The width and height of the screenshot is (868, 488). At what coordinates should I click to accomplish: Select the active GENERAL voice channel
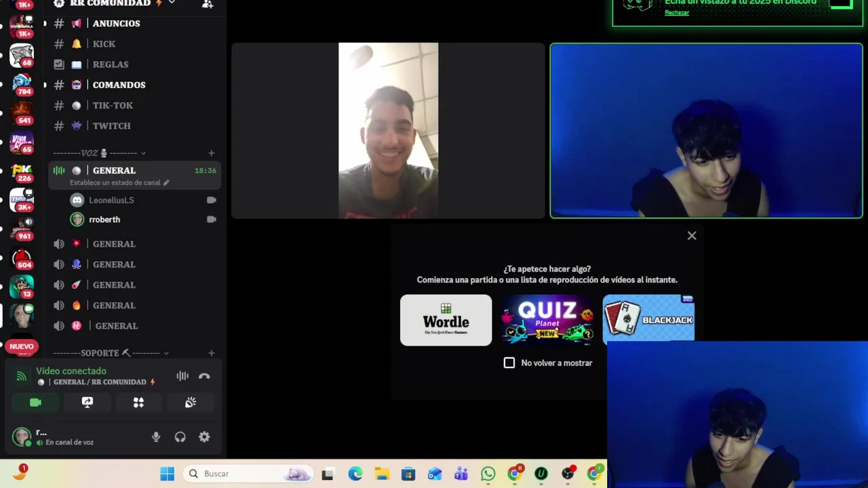coord(134,175)
